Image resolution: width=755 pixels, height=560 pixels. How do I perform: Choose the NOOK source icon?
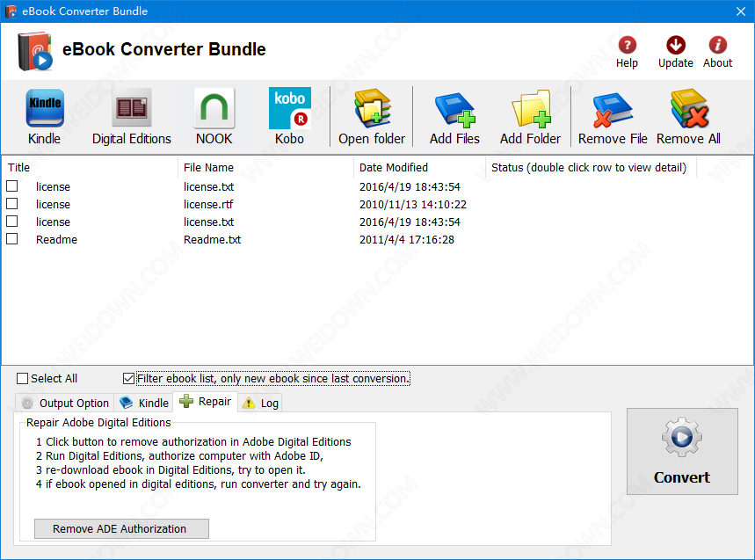(x=214, y=117)
